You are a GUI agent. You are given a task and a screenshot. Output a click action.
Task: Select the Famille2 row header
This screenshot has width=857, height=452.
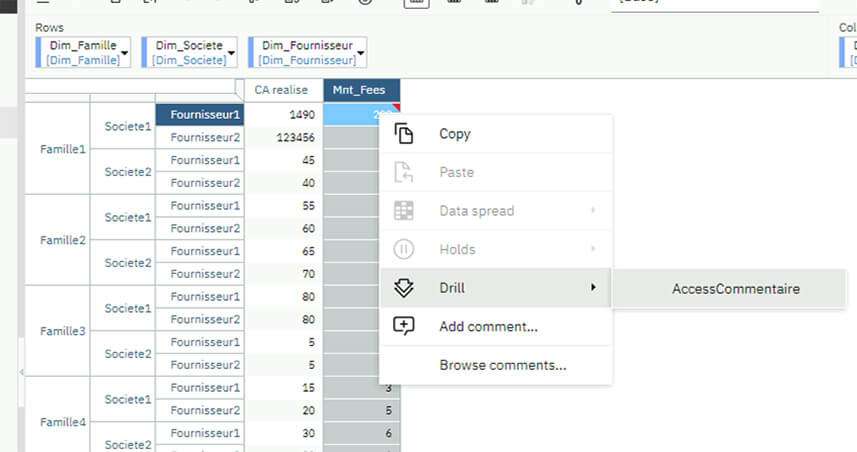point(57,240)
